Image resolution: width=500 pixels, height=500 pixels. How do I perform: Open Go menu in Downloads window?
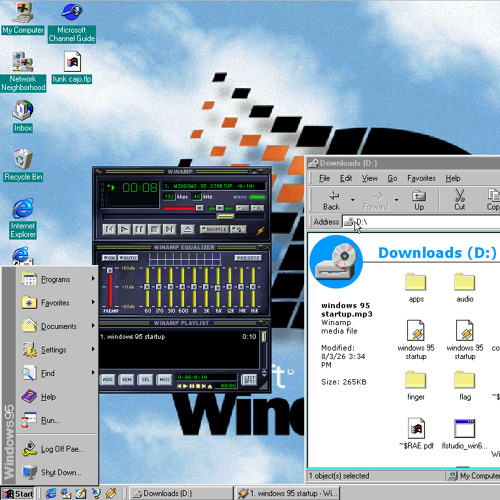(392, 178)
